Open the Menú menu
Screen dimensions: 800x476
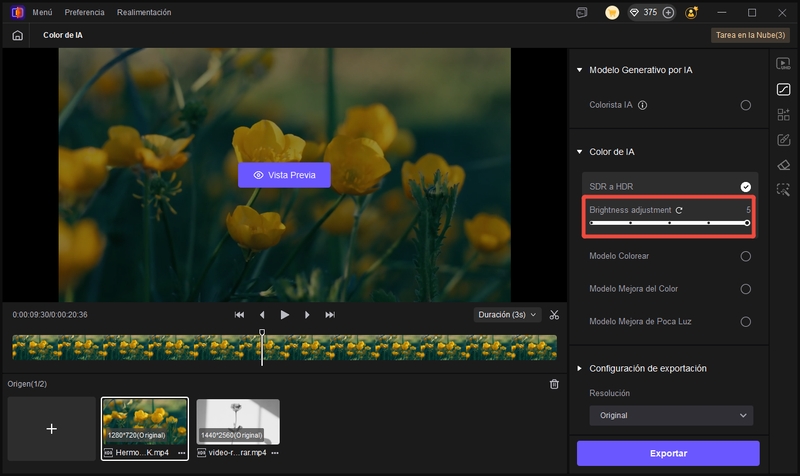coord(42,13)
